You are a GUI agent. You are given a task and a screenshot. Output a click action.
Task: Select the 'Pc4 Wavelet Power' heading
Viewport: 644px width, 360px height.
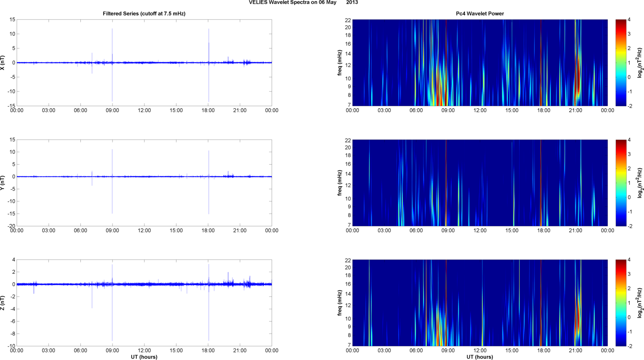pyautogui.click(x=480, y=14)
